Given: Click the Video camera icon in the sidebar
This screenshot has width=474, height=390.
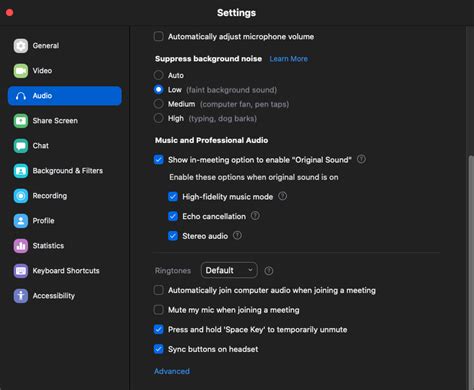Looking at the screenshot, I should pos(21,71).
